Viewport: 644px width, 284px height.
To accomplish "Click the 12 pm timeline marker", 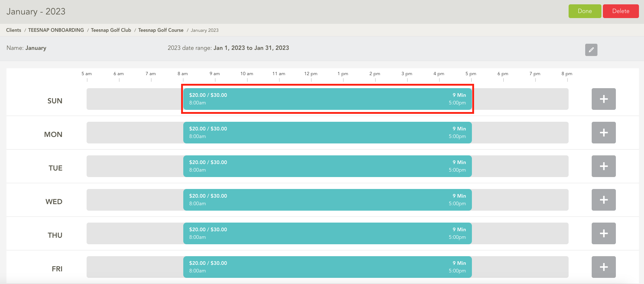I will click(x=311, y=74).
